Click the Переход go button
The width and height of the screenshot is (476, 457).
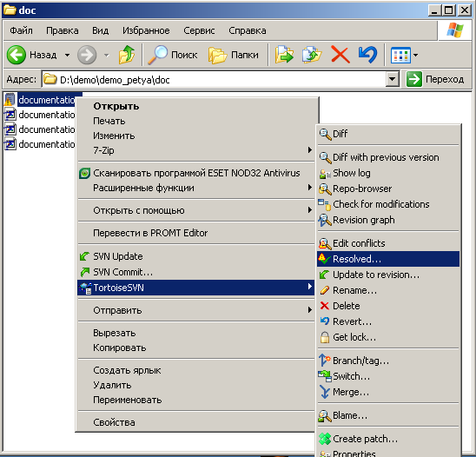pyautogui.click(x=435, y=80)
